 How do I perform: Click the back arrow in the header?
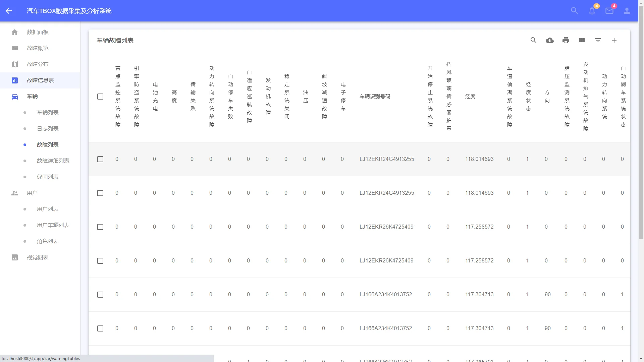click(9, 11)
